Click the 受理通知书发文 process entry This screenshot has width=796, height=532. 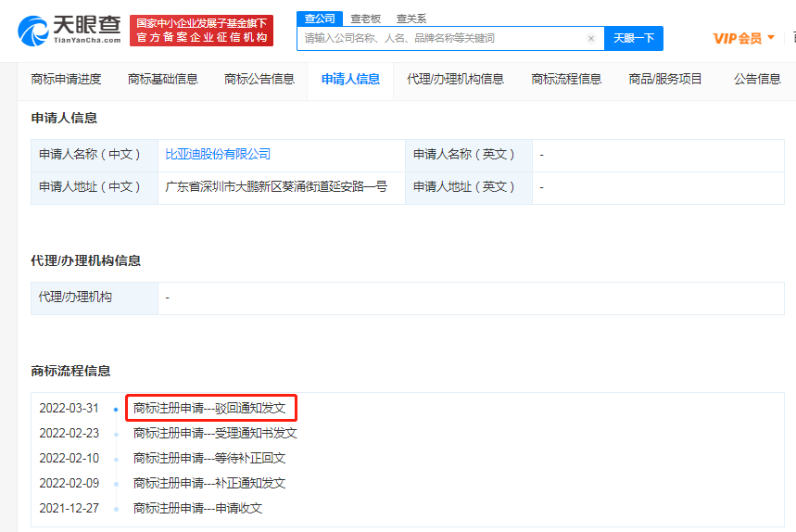[215, 433]
